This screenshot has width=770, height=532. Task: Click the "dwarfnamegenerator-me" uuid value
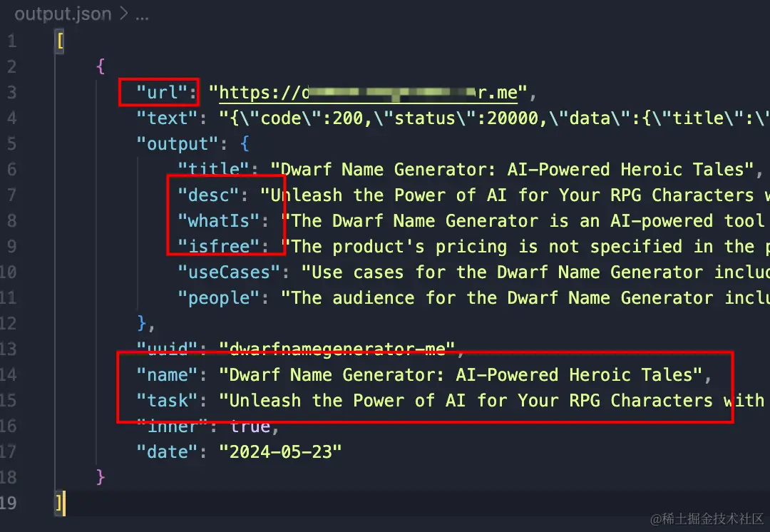pyautogui.click(x=337, y=349)
